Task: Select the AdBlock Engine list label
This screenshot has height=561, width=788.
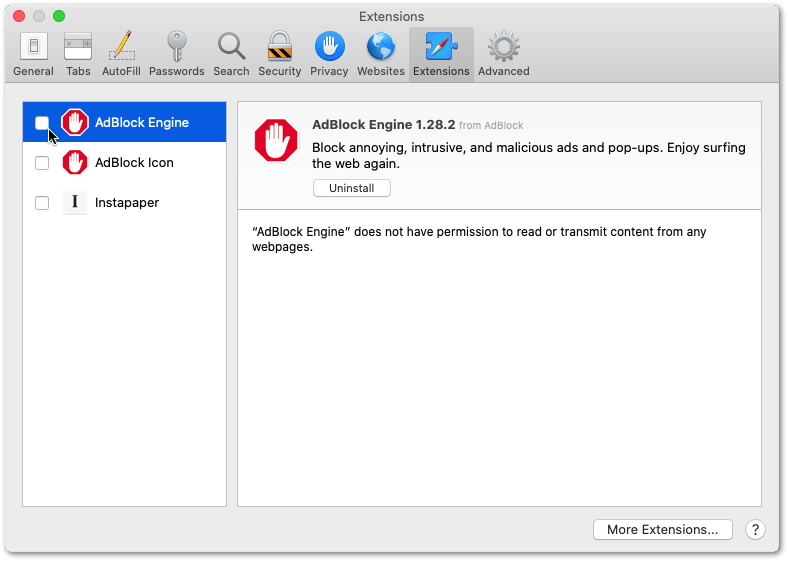Action: pos(142,123)
